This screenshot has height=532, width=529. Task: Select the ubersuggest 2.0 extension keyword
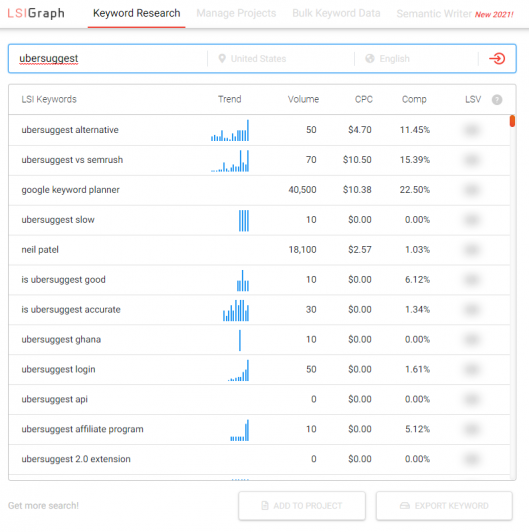[76, 459]
